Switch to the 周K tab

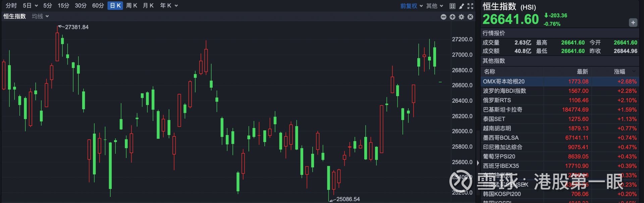tap(131, 6)
